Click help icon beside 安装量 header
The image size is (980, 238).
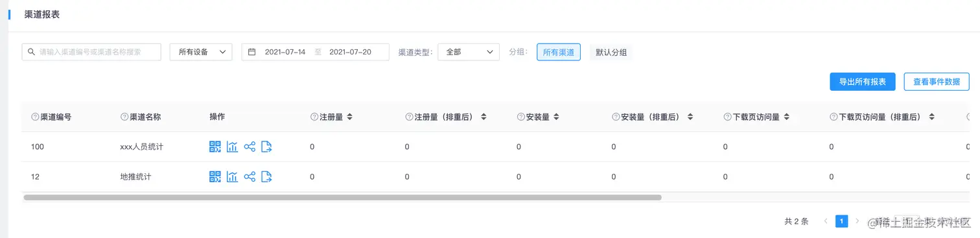(x=521, y=117)
